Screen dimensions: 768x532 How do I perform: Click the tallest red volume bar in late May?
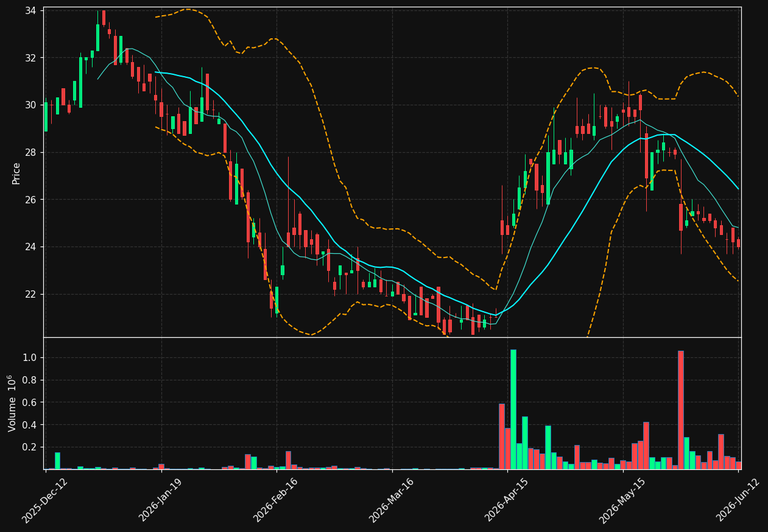pos(681,410)
